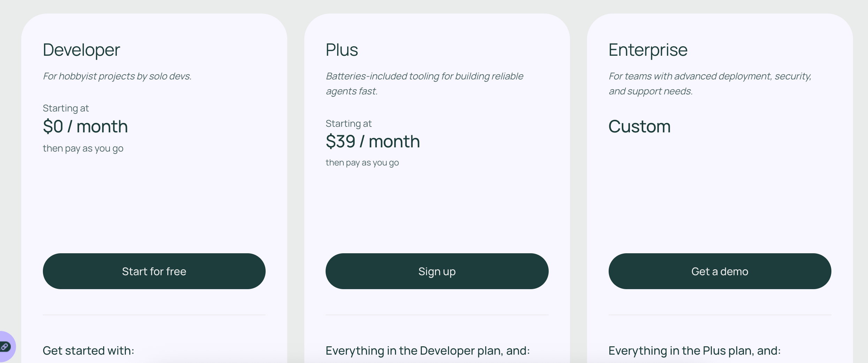Click the $39 / month price
This screenshot has height=363, width=868.
(373, 141)
